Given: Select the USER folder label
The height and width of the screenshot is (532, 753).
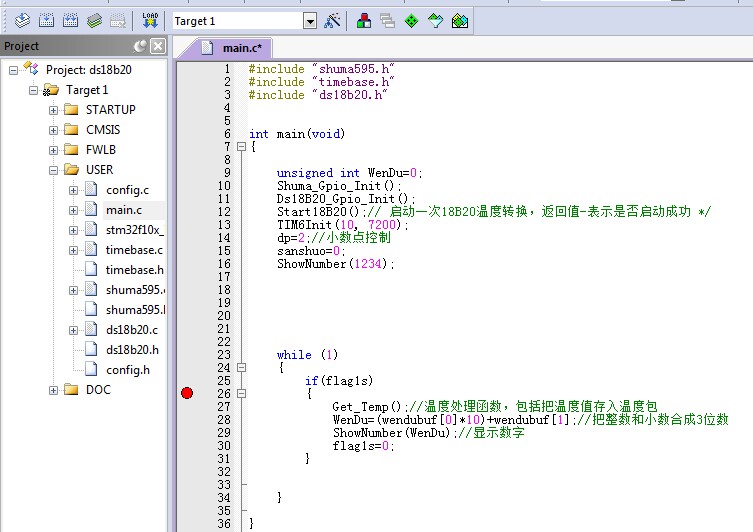Looking at the screenshot, I should tap(99, 169).
